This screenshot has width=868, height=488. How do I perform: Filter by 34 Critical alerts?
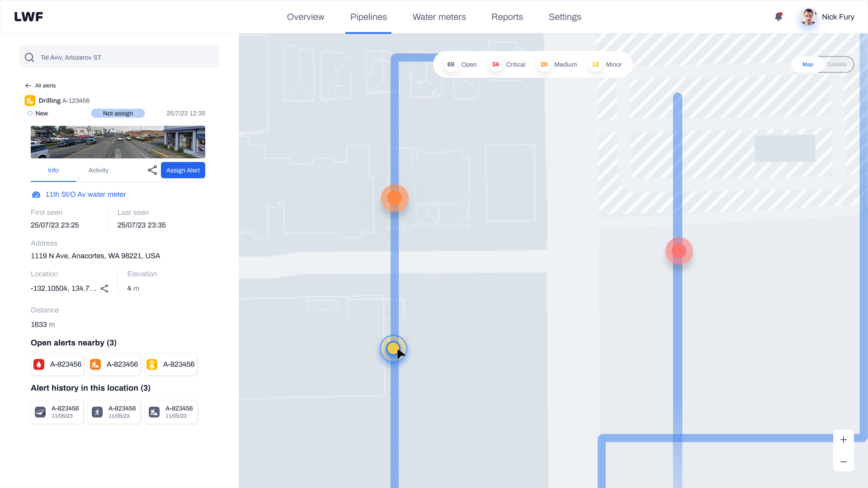tap(508, 65)
